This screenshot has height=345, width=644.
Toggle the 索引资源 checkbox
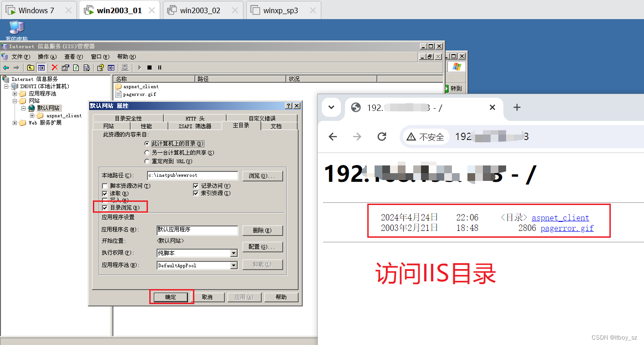click(196, 193)
